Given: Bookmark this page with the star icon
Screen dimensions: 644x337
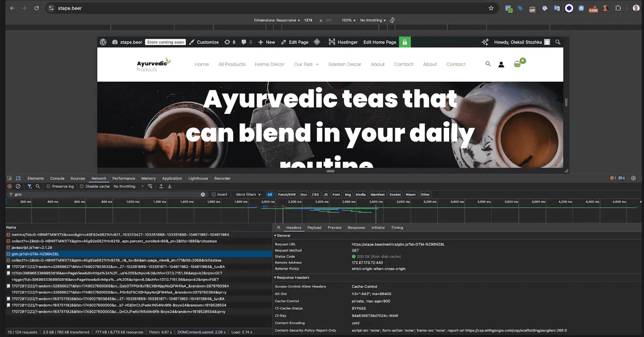Looking at the screenshot, I should click(491, 8).
